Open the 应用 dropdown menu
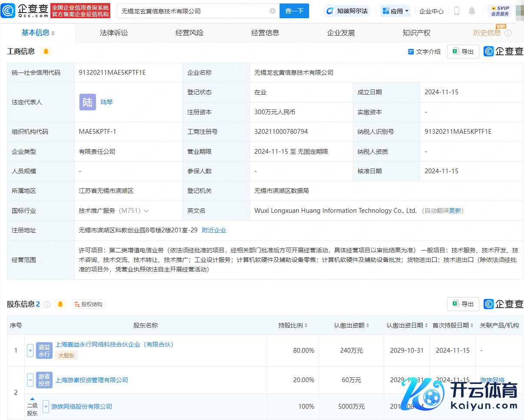This screenshot has width=524, height=420. tap(395, 11)
